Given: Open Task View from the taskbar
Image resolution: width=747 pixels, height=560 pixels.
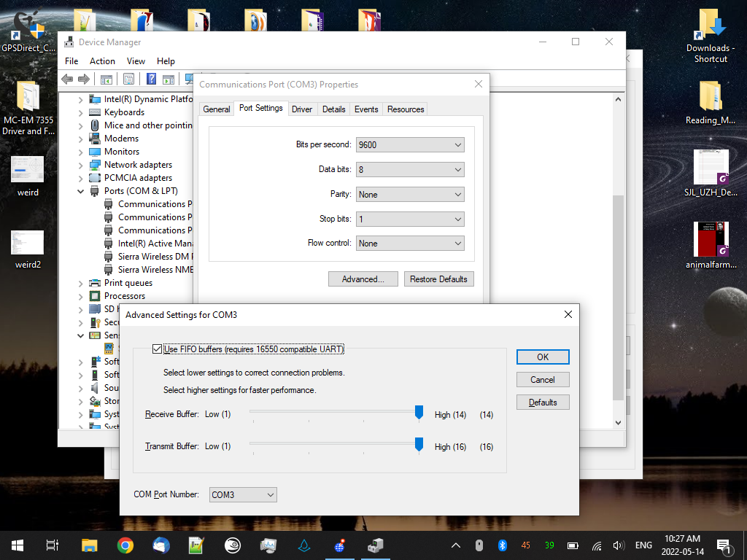Looking at the screenshot, I should [53, 545].
